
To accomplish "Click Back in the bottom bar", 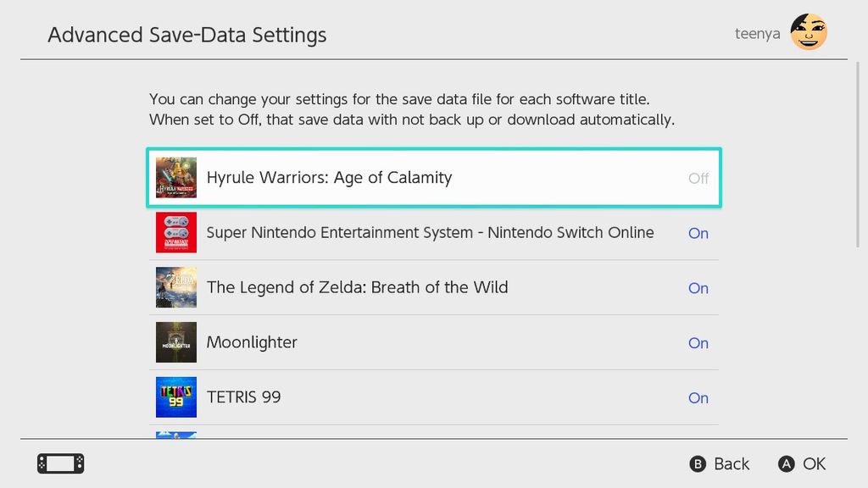I will tap(718, 464).
